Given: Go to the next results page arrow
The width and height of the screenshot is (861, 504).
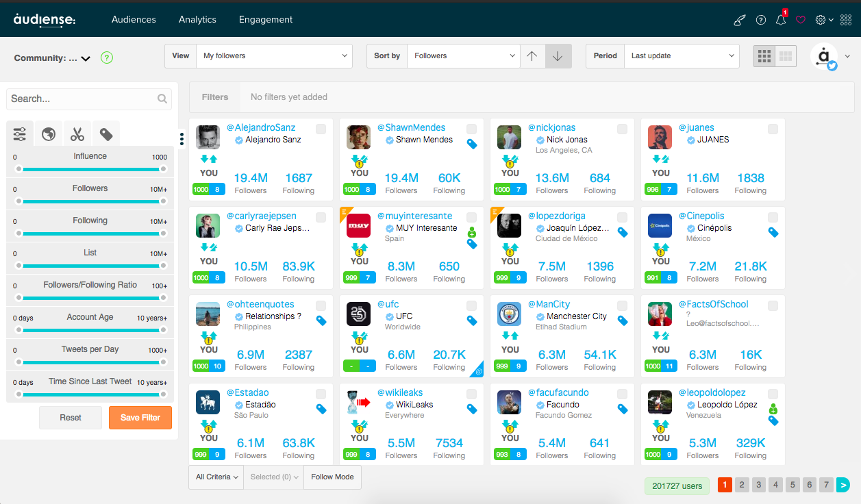Looking at the screenshot, I should [843, 485].
